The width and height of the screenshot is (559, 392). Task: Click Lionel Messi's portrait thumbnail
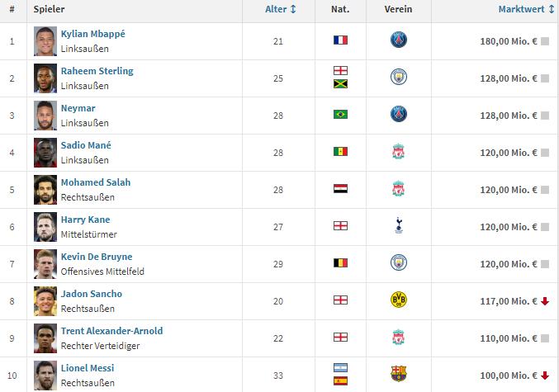tap(45, 375)
